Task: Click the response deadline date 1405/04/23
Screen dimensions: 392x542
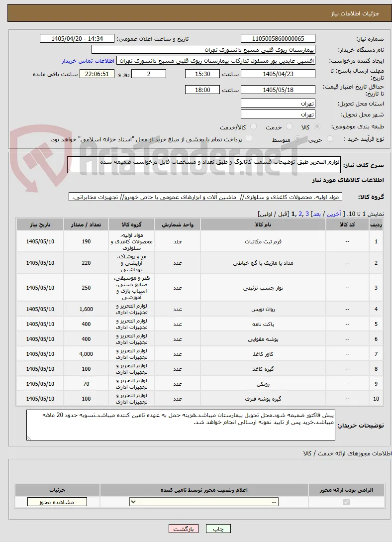Action: [x=278, y=74]
